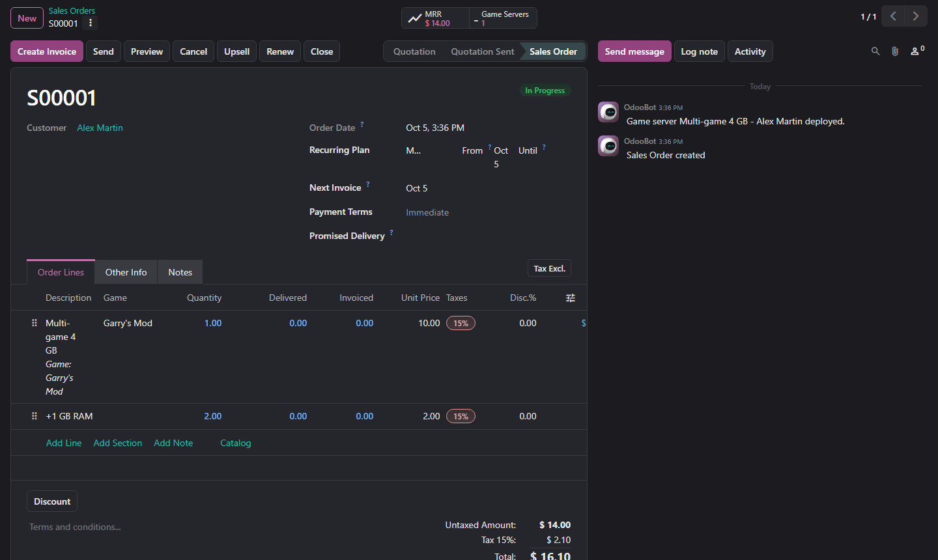
Task: Click Log note
Action: 700,51
